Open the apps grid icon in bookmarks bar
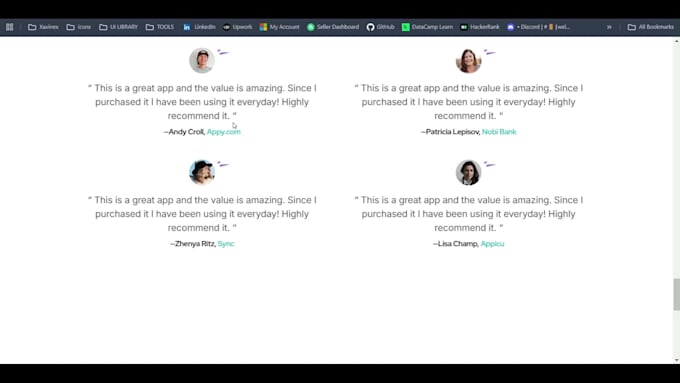680x383 pixels. [10, 27]
